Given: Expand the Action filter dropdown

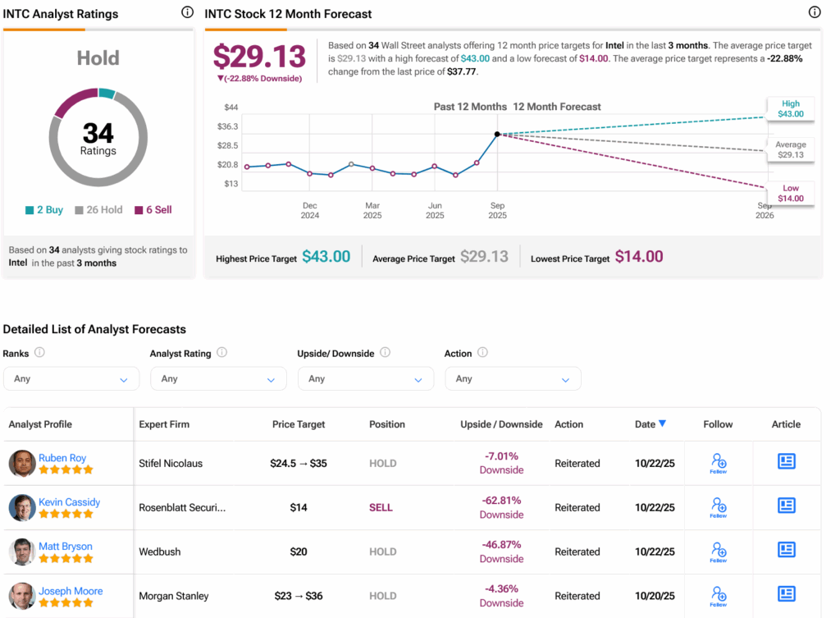Looking at the screenshot, I should (513, 379).
